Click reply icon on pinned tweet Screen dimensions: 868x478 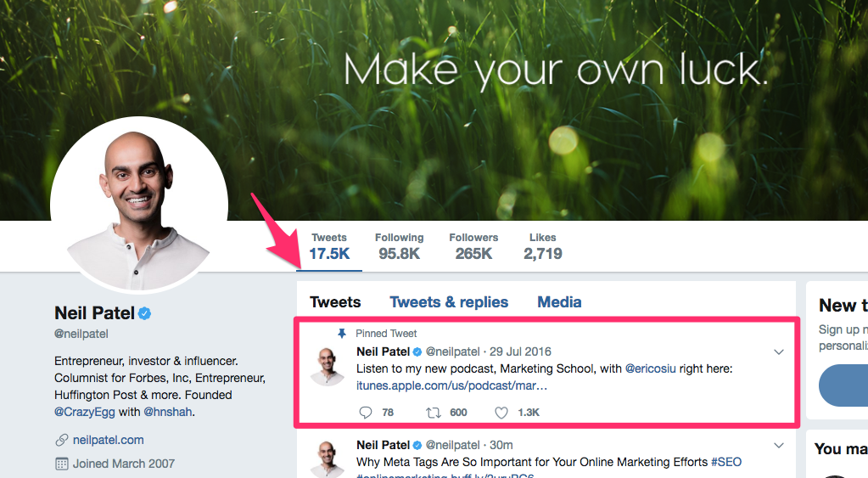[366, 413]
